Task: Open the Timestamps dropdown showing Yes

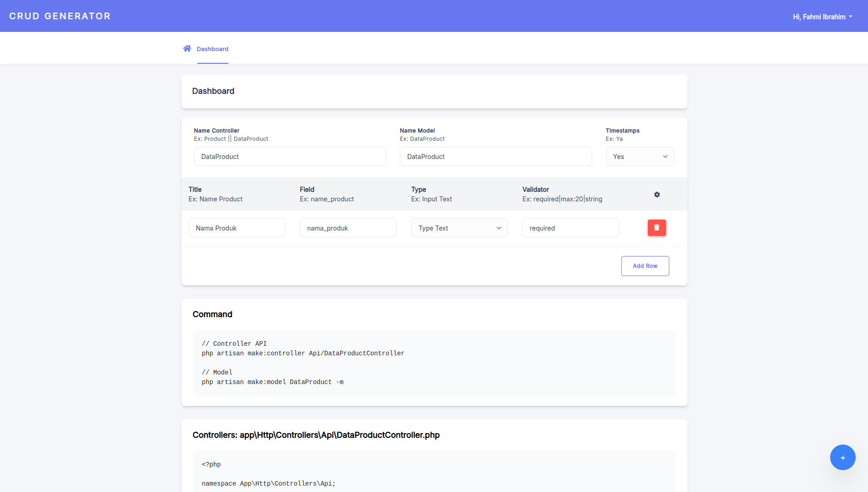Action: (x=640, y=157)
